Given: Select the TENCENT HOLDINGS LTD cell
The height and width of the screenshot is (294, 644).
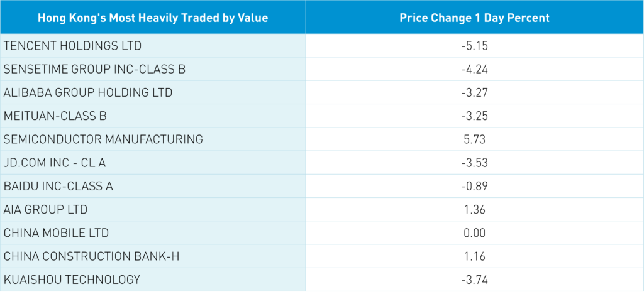Looking at the screenshot, I should 73,46.
